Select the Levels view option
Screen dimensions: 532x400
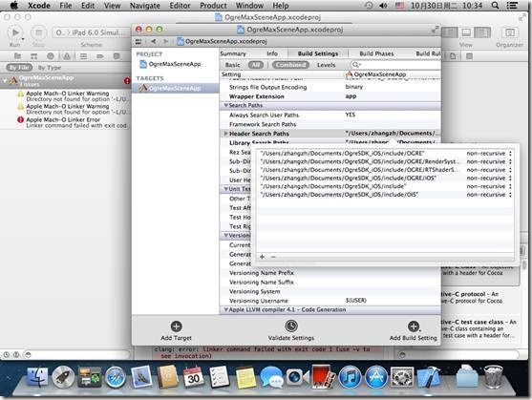coord(326,65)
